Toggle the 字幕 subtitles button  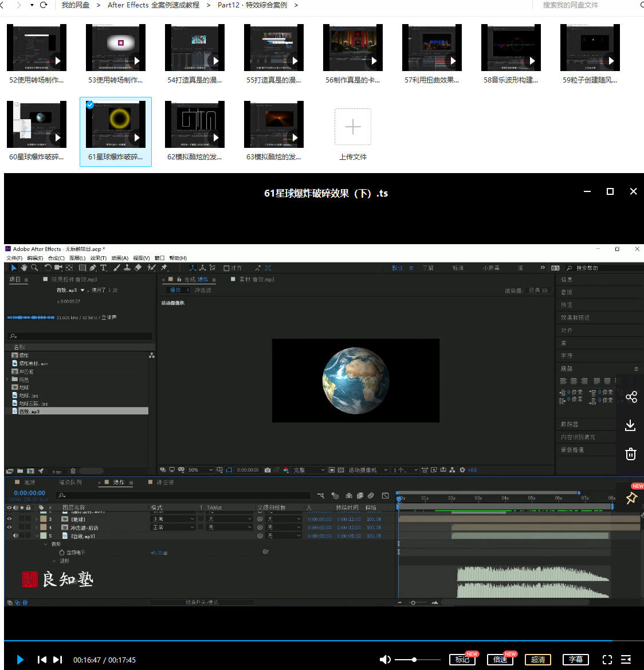pos(576,660)
